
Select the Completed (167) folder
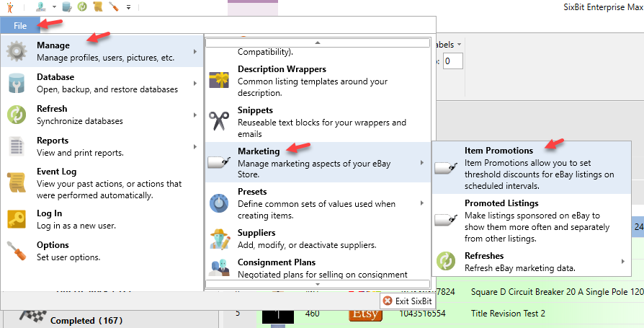[86, 320]
